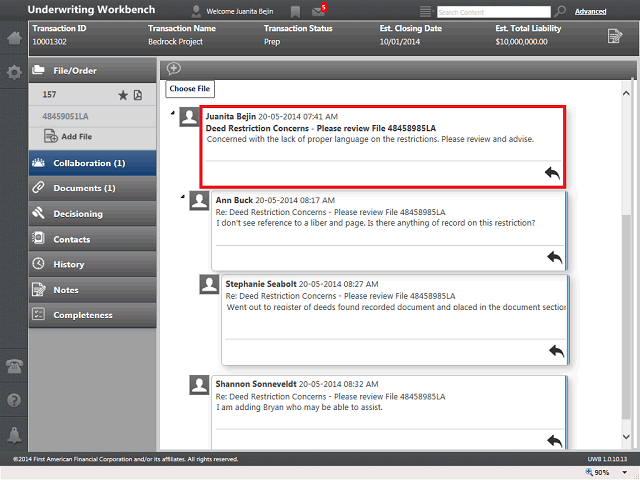Reply to Stephanie Seabolt's message
Image resolution: width=640 pixels, height=480 pixels.
point(556,351)
